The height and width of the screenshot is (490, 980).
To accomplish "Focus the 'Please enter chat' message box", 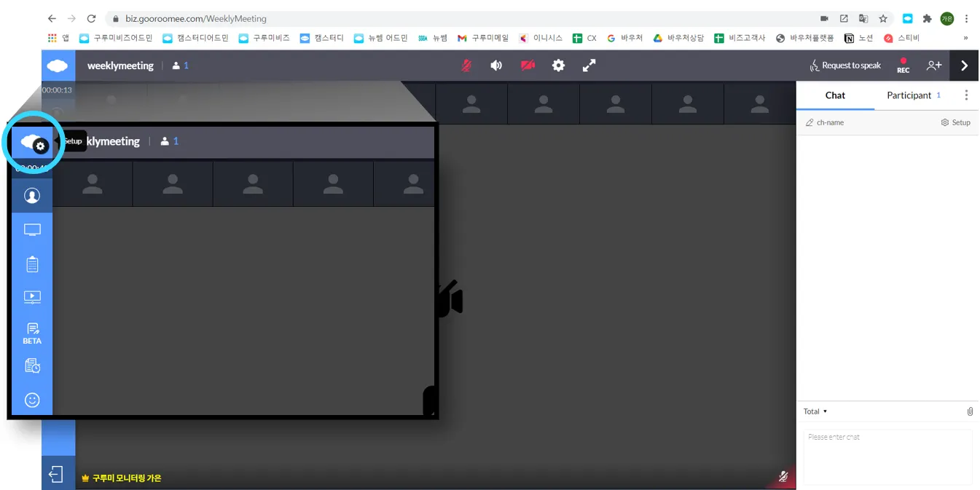I will coord(887,457).
